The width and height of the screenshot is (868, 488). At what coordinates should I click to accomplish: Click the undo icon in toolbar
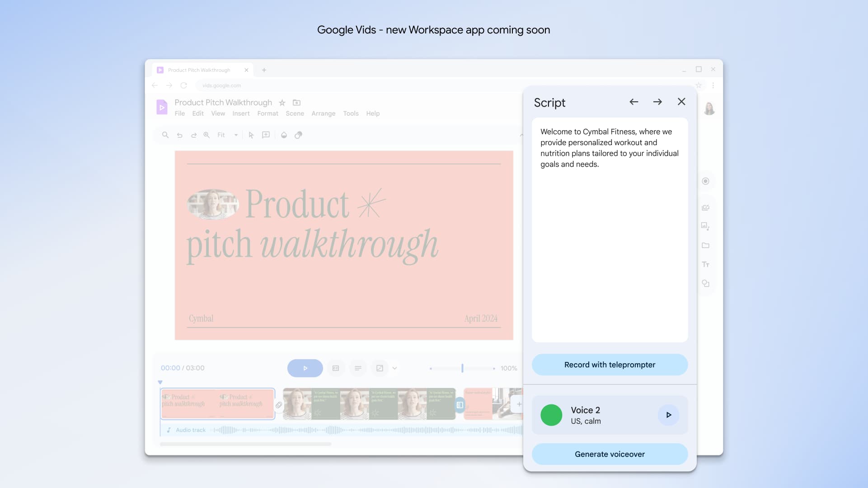tap(179, 135)
